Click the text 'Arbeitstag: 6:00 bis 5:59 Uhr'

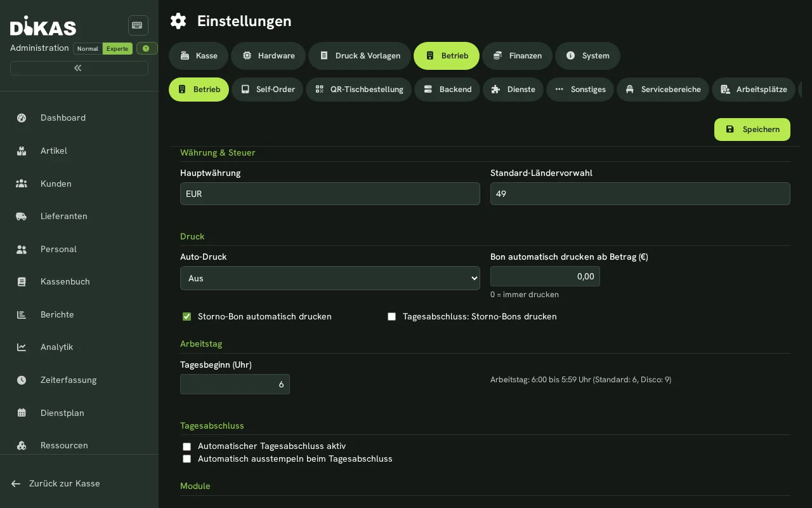(540, 380)
